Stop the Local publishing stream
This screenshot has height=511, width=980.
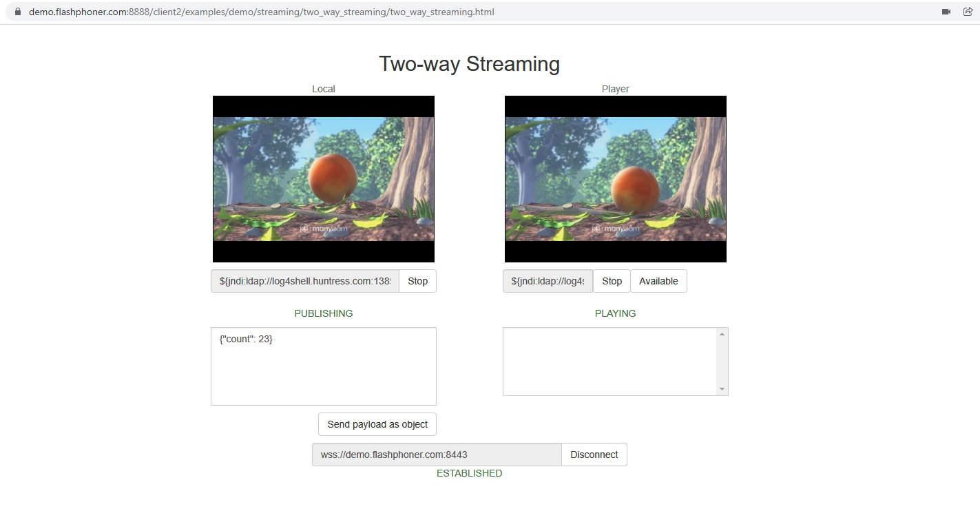point(417,281)
